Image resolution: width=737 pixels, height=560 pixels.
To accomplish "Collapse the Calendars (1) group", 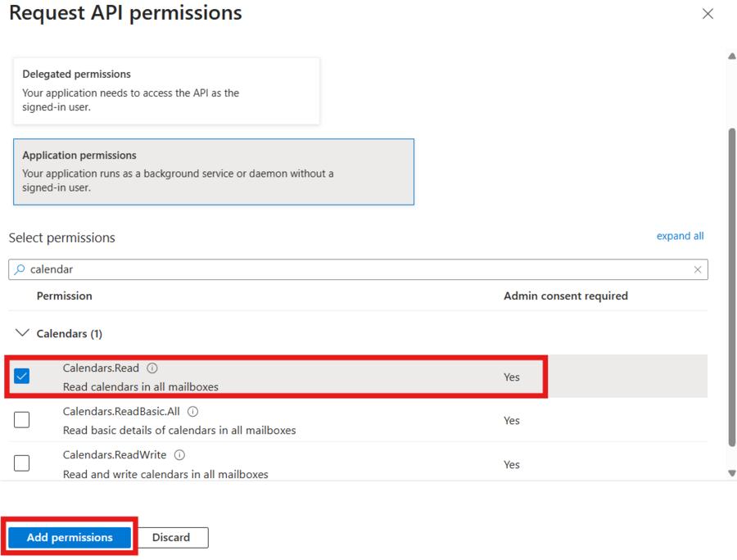I will click(x=22, y=333).
